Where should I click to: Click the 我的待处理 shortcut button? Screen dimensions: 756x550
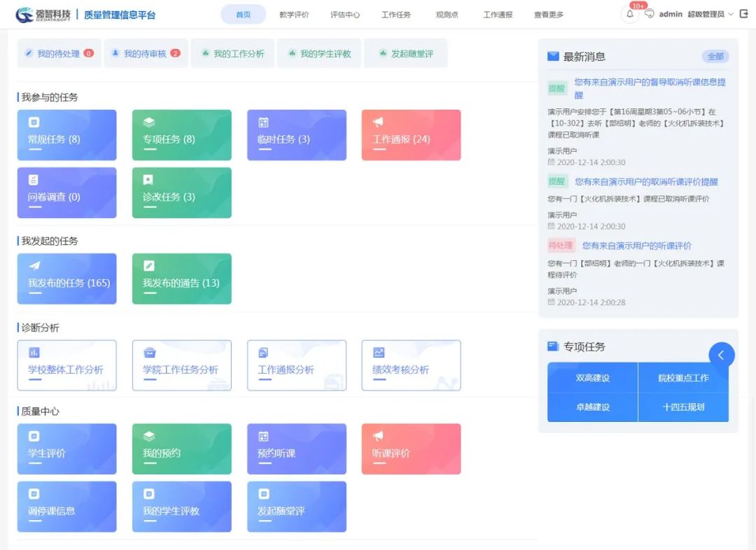click(x=59, y=53)
